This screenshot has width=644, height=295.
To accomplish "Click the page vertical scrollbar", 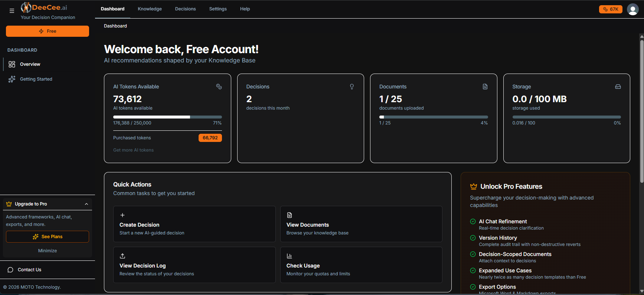I will point(642,111).
